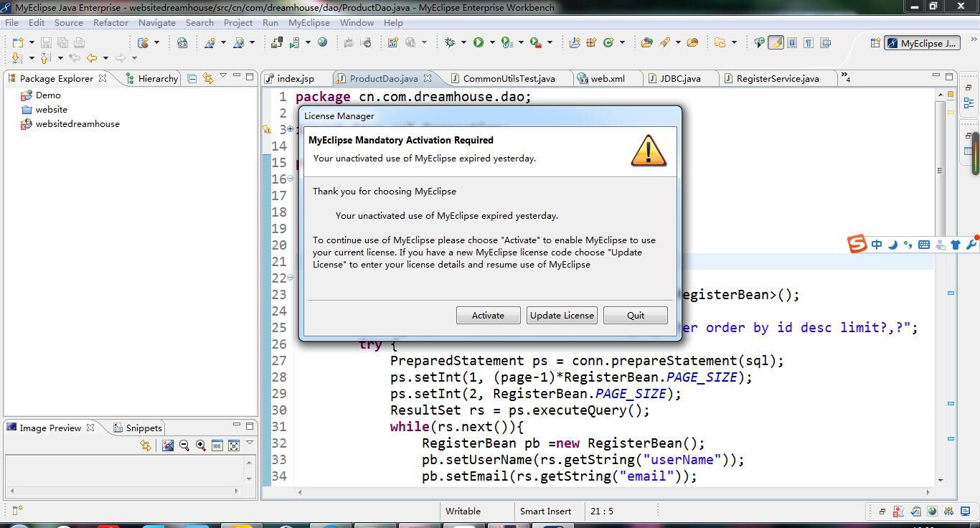Open the hidden editor tabs overflow list
The height and width of the screenshot is (528, 980).
846,78
